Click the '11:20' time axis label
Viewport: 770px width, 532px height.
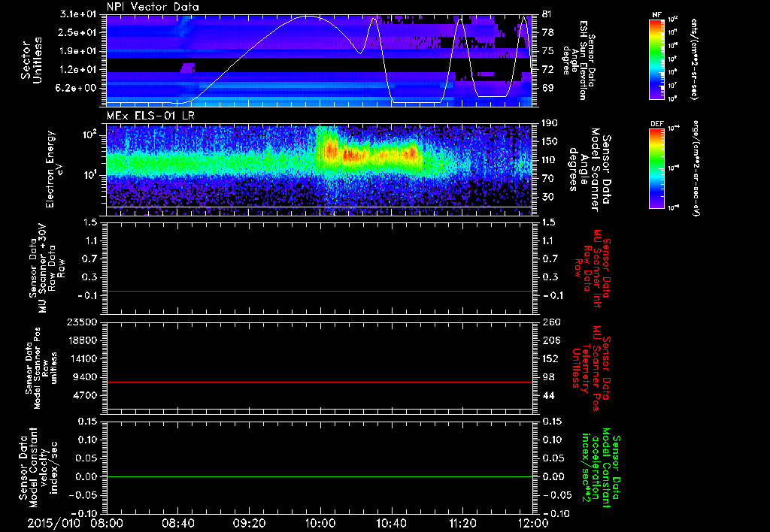pos(462,523)
